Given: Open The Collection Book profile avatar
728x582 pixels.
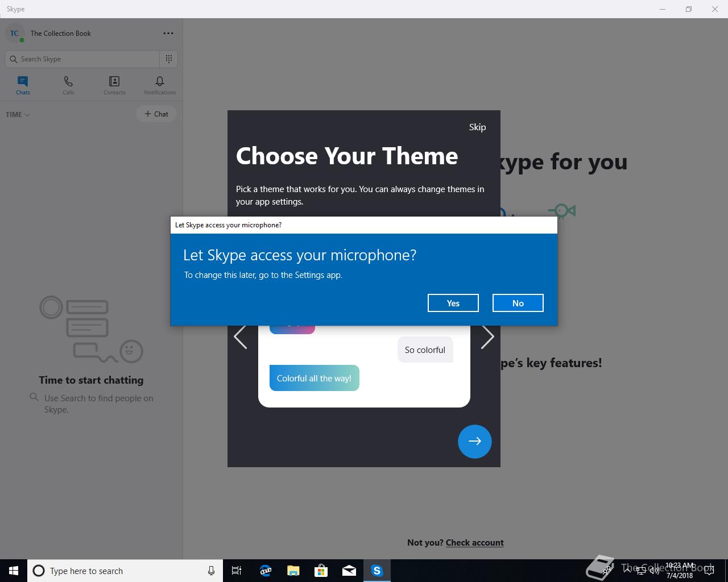Looking at the screenshot, I should click(14, 33).
